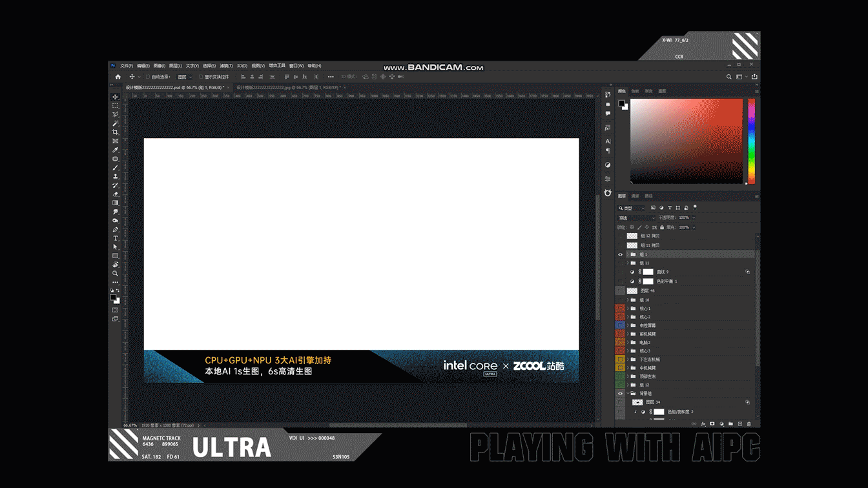Select the Crop tool
The width and height of the screenshot is (868, 488).
click(116, 132)
